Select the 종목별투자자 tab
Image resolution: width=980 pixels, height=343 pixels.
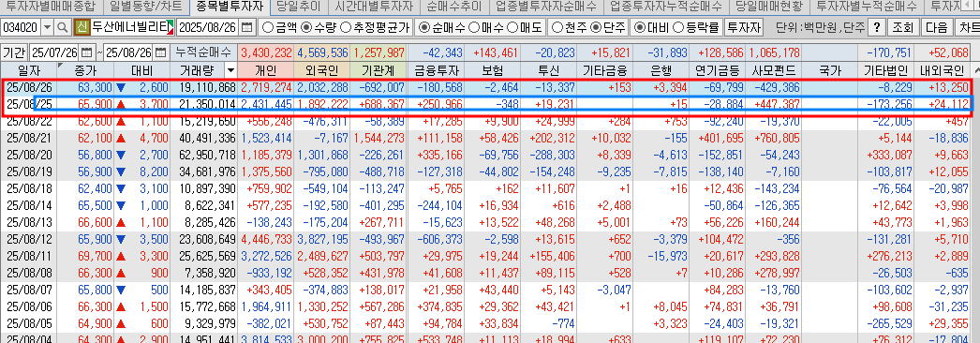pos(230,7)
